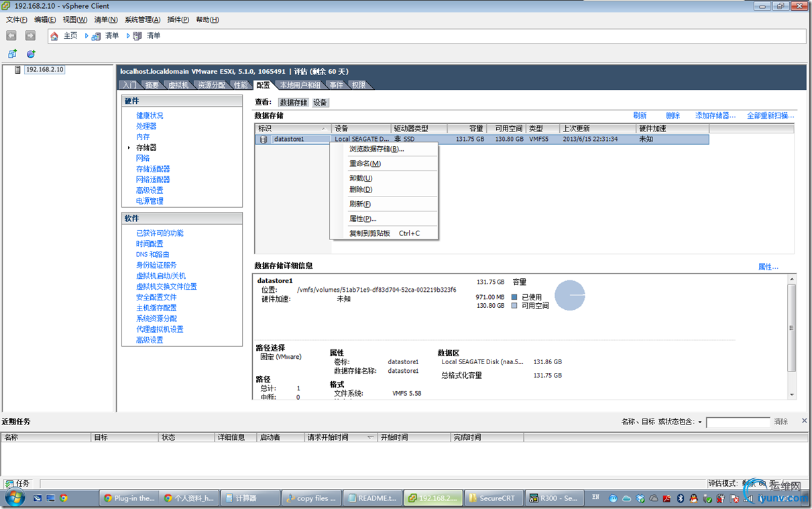
Task: Switch view to 设备
Action: (321, 103)
